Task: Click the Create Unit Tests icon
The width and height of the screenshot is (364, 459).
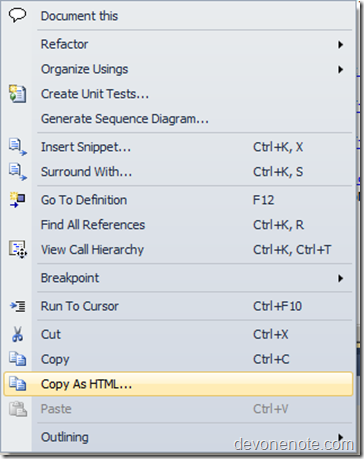Action: 17,94
